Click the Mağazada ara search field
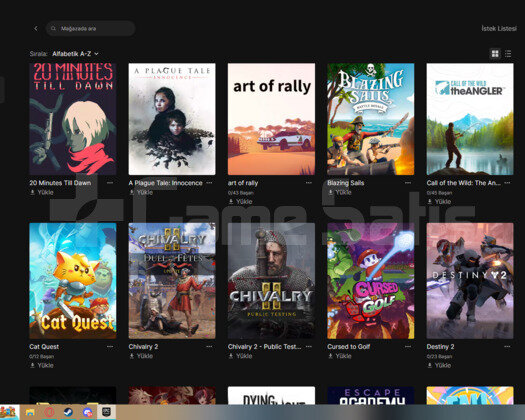Image resolution: width=525 pixels, height=420 pixels. pos(90,28)
